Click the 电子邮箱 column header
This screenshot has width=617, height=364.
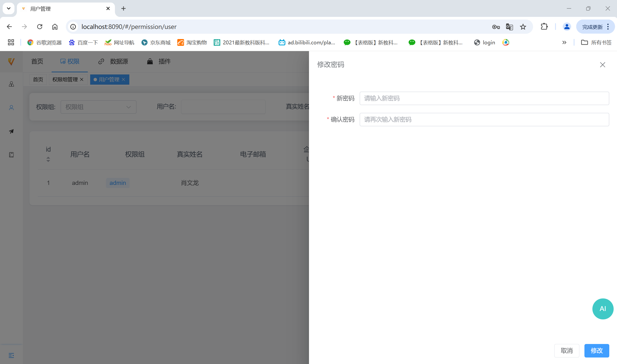tap(253, 154)
